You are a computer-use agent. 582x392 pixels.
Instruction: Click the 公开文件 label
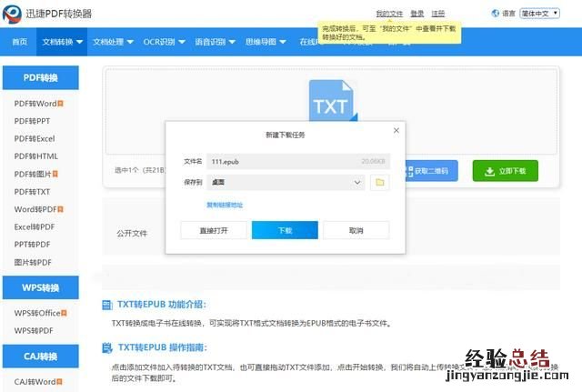coord(132,234)
